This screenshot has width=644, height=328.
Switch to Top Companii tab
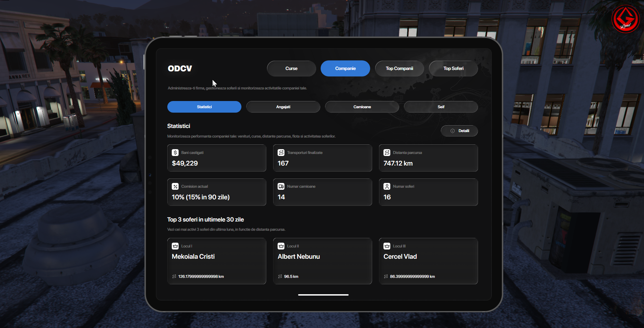(400, 69)
